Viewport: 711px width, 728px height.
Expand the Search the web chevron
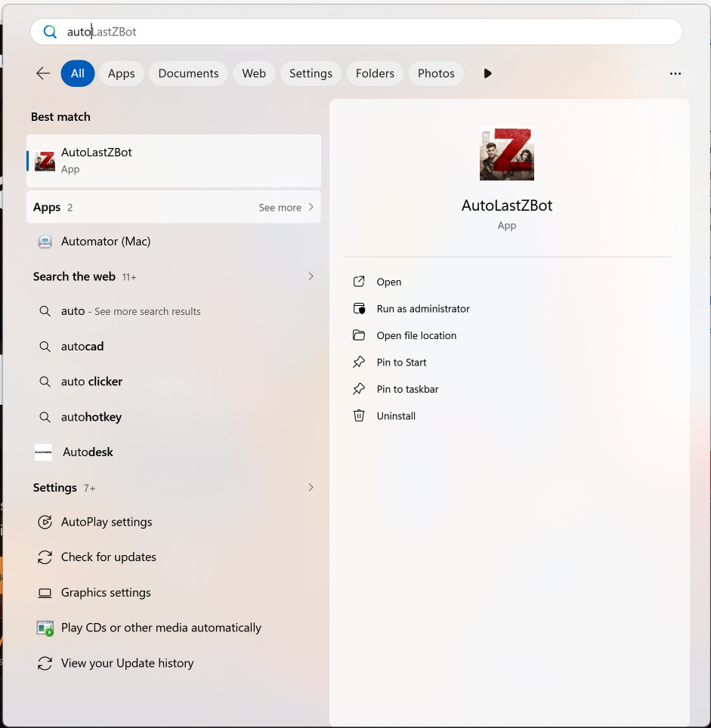311,276
